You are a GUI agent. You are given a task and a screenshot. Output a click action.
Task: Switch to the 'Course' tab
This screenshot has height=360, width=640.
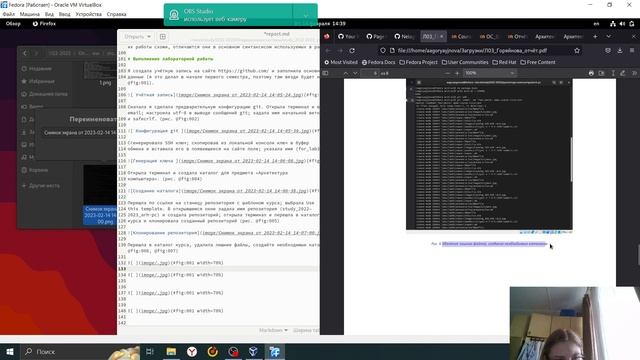click(461, 36)
